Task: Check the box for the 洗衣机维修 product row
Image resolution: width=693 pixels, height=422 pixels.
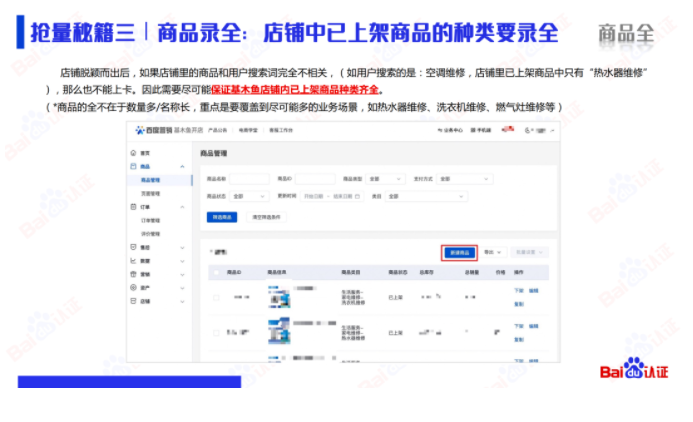Action: tap(216, 297)
